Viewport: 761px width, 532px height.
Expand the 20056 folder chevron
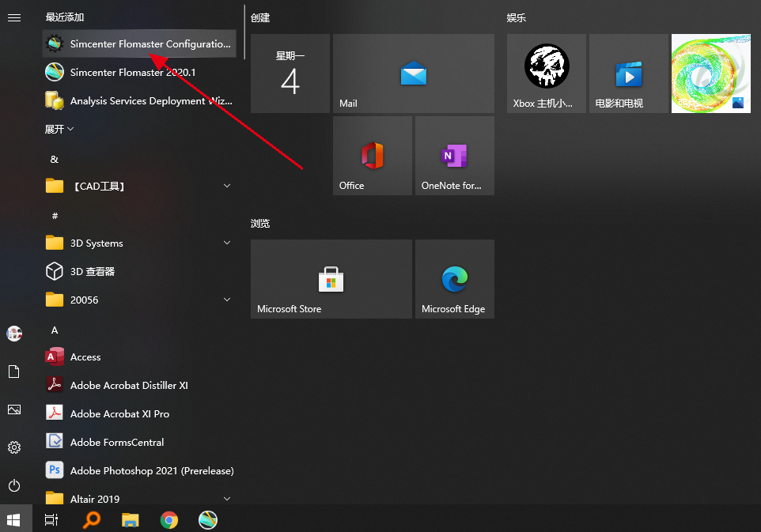pyautogui.click(x=227, y=300)
